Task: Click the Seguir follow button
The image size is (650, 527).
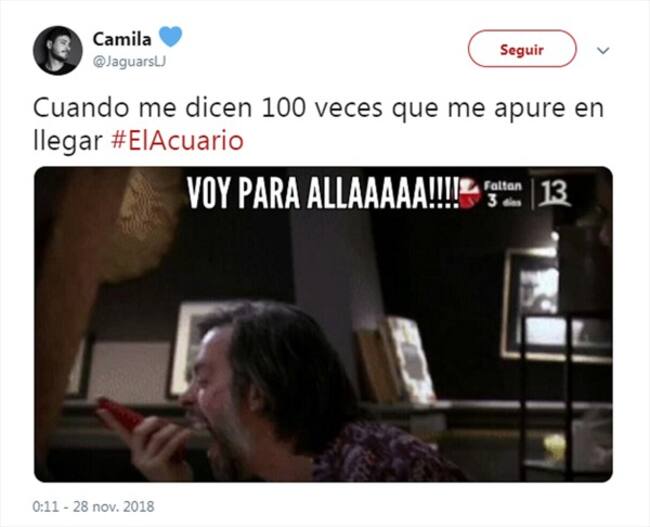Action: 522,49
